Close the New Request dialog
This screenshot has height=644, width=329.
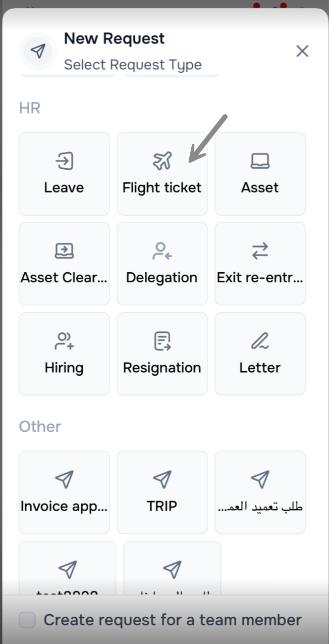302,51
